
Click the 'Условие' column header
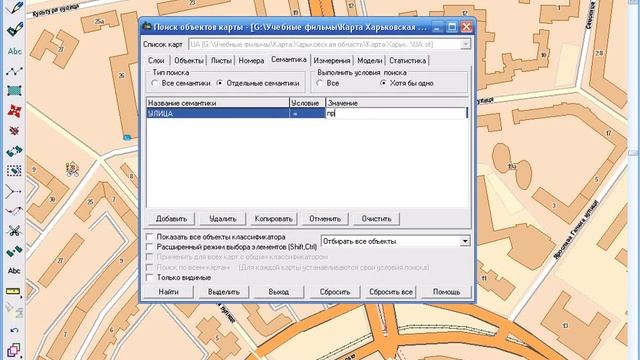[307, 103]
